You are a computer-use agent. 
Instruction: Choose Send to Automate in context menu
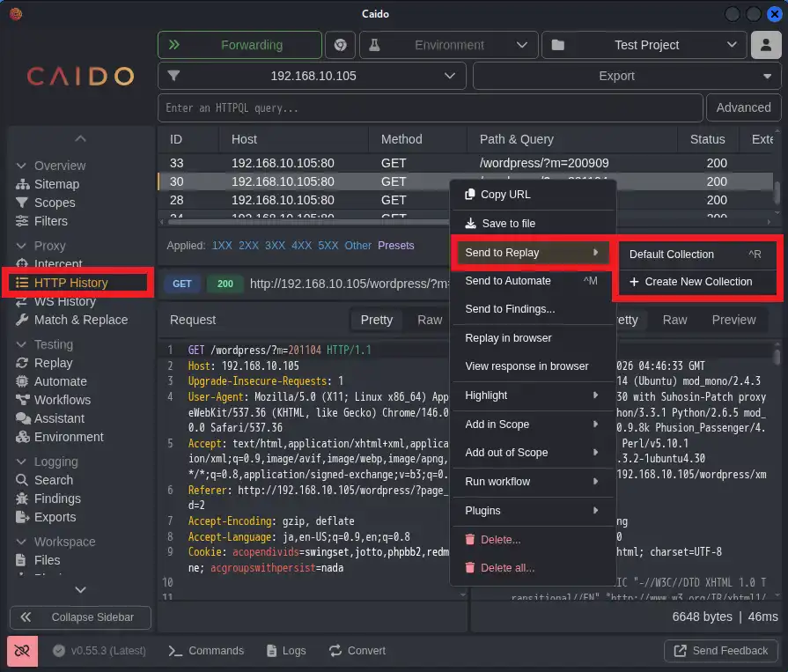[x=508, y=281]
